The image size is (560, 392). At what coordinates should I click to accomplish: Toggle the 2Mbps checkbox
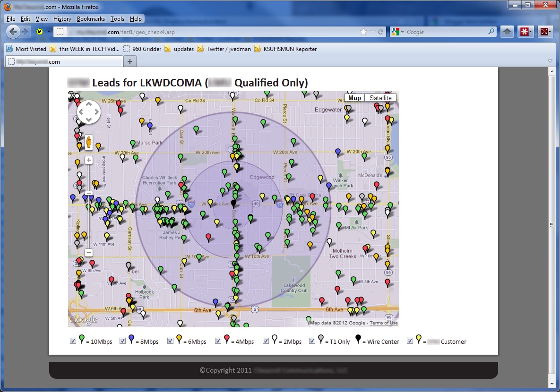[266, 341]
